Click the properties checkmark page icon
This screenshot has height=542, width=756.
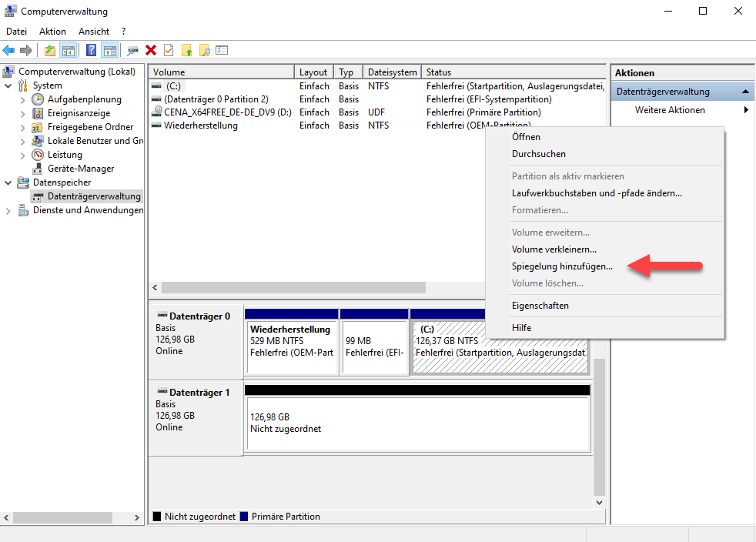click(169, 50)
